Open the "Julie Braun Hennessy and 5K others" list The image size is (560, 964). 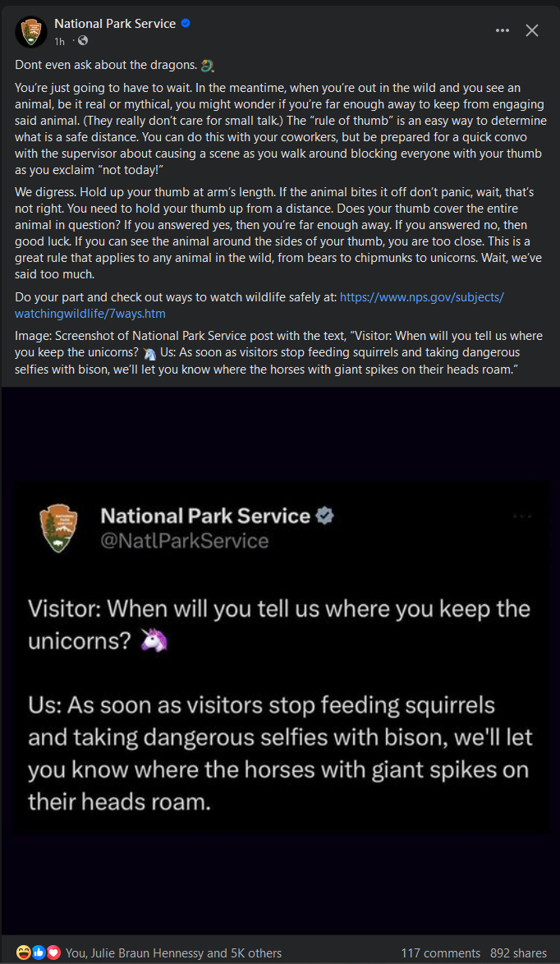[173, 953]
